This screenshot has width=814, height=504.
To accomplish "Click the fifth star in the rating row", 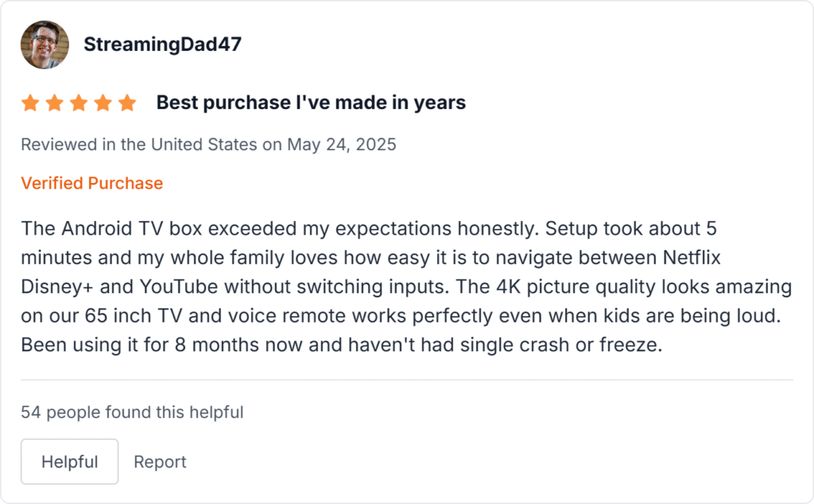I will [x=127, y=102].
